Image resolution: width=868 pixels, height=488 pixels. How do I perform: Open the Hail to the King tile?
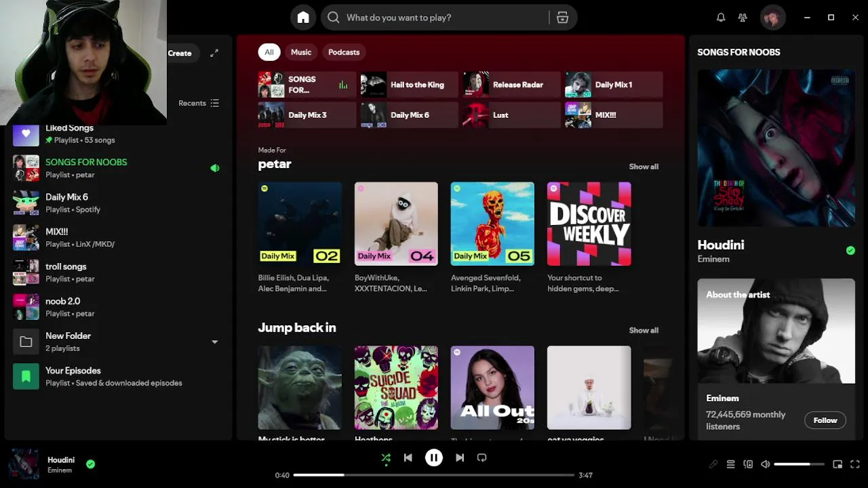pos(410,85)
